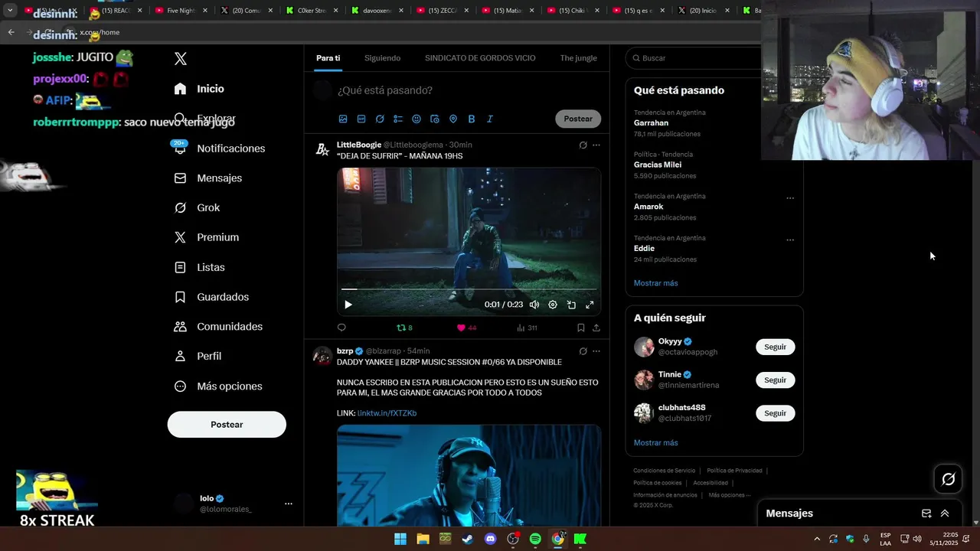Viewport: 980px width, 551px height.
Task: Click the X logo in sidebar
Action: (181, 59)
